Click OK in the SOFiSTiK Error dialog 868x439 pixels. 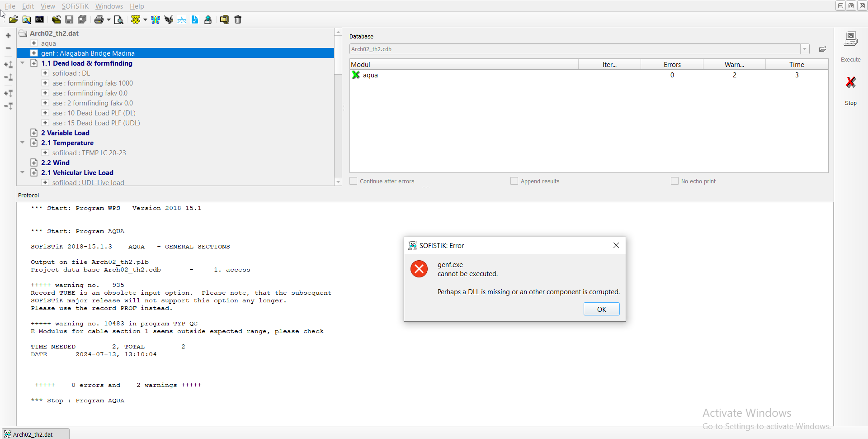(602, 309)
